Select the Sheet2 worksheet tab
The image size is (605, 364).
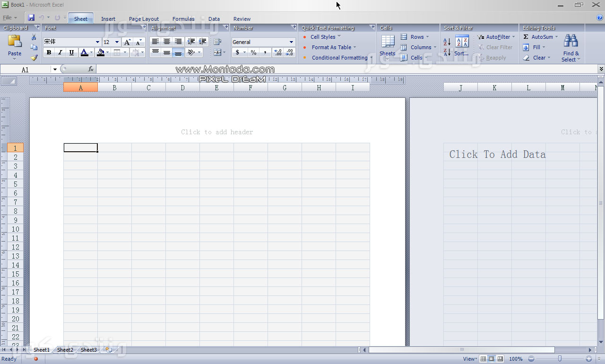click(65, 350)
